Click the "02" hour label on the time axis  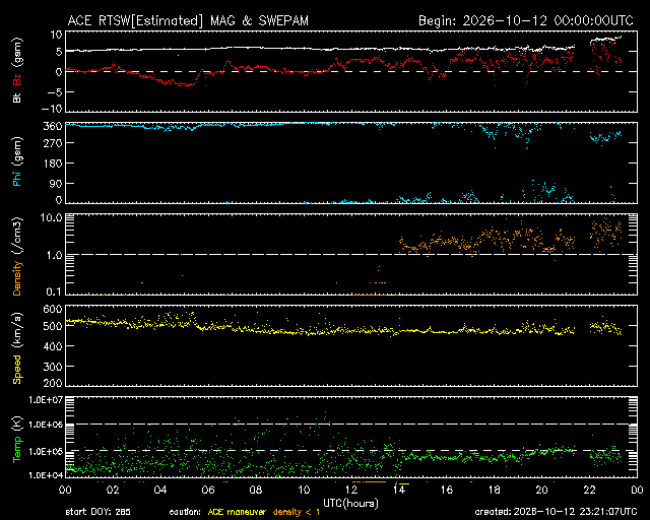(113, 490)
